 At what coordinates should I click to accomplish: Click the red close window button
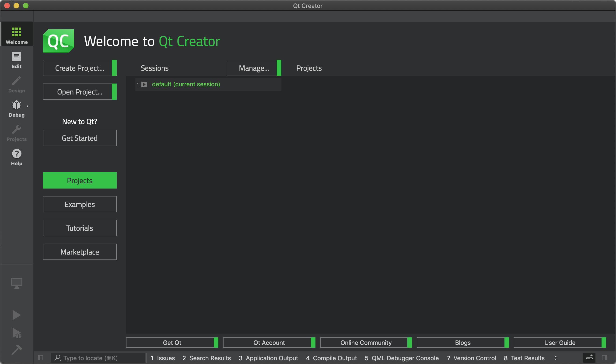pyautogui.click(x=7, y=5)
